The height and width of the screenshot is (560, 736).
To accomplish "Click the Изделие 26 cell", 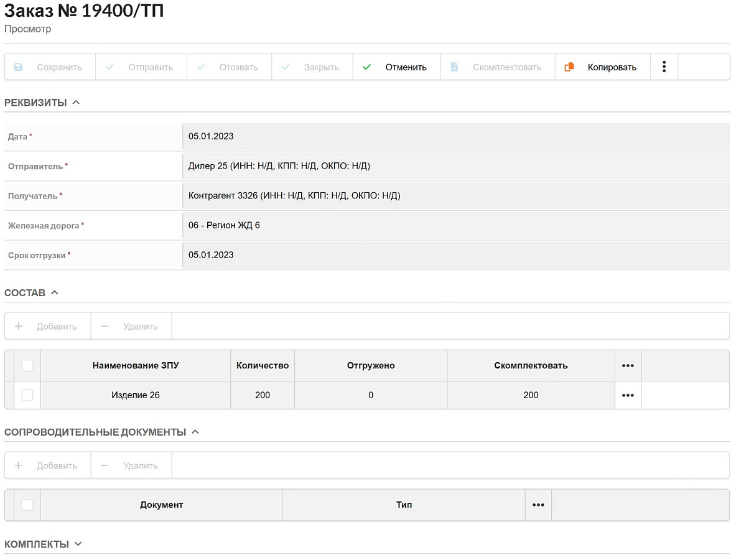I will [x=136, y=395].
